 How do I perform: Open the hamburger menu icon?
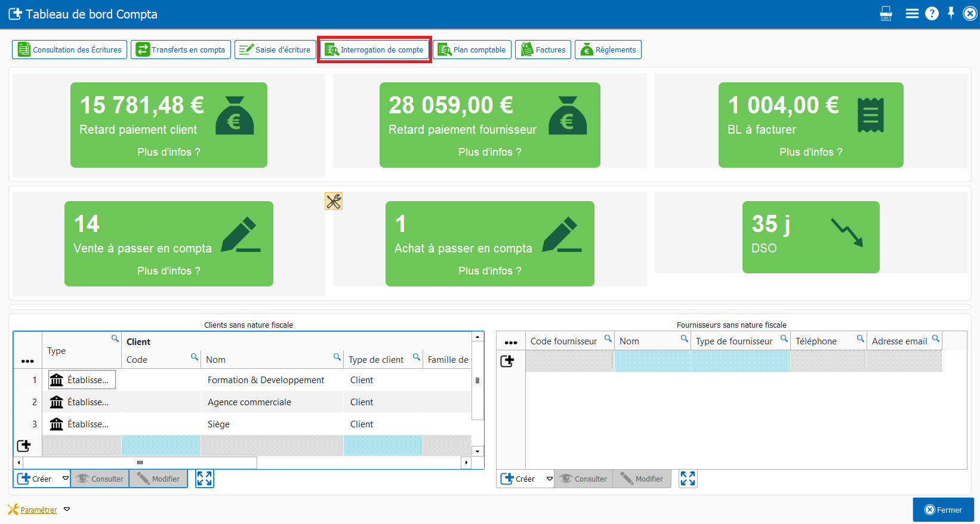point(911,14)
